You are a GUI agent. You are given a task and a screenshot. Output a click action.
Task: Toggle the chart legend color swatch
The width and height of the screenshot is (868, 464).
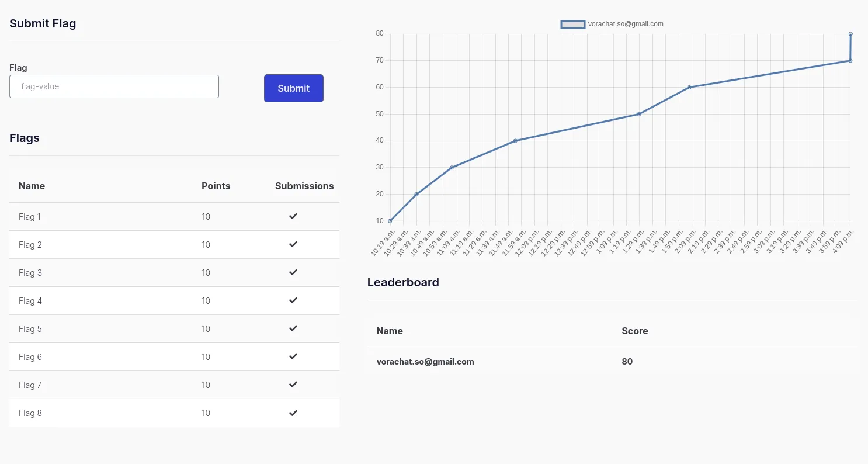pyautogui.click(x=572, y=24)
